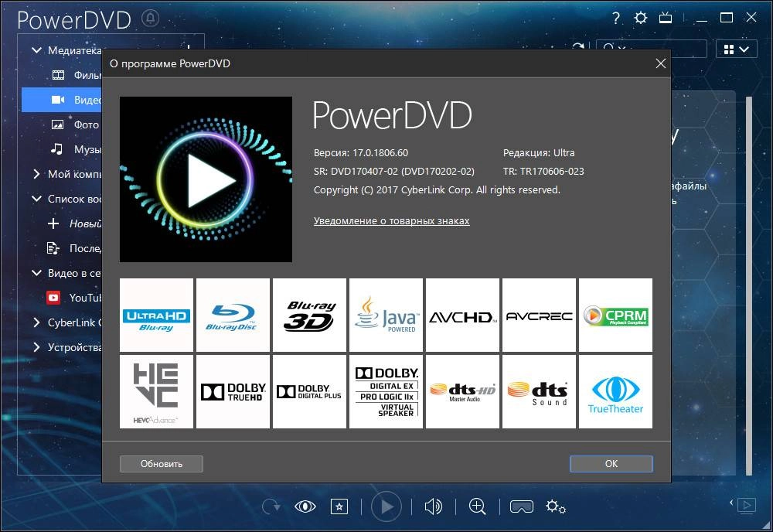Switch to TV mode icon
The image size is (773, 532).
pos(666,19)
